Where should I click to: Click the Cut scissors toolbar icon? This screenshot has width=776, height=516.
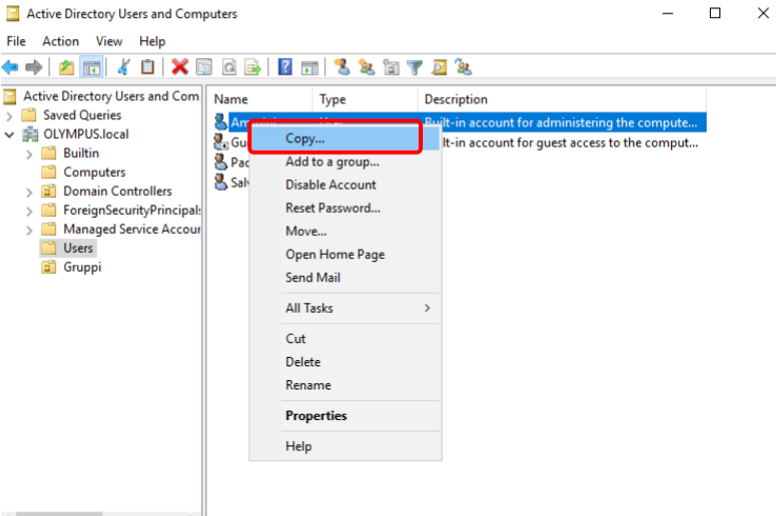(x=123, y=67)
